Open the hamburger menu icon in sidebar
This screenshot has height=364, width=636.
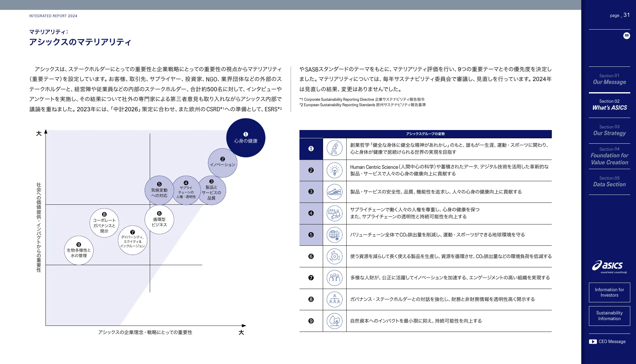tap(626, 36)
